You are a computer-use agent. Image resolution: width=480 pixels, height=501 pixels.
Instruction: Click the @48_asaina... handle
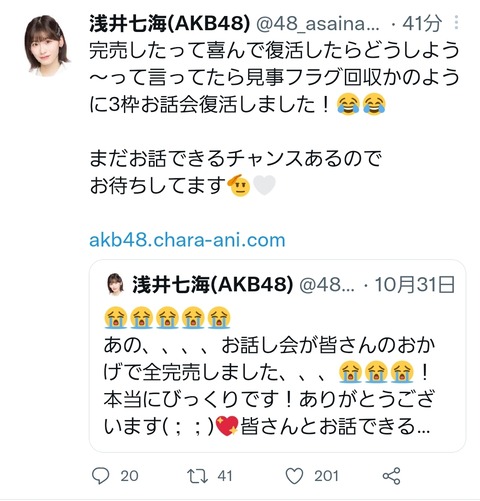317,24
